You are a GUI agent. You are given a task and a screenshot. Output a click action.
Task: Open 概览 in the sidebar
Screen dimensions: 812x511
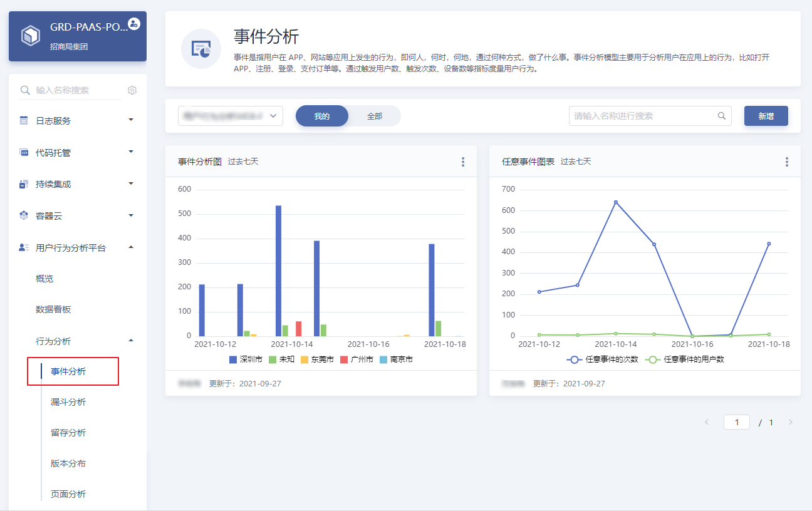pos(44,279)
